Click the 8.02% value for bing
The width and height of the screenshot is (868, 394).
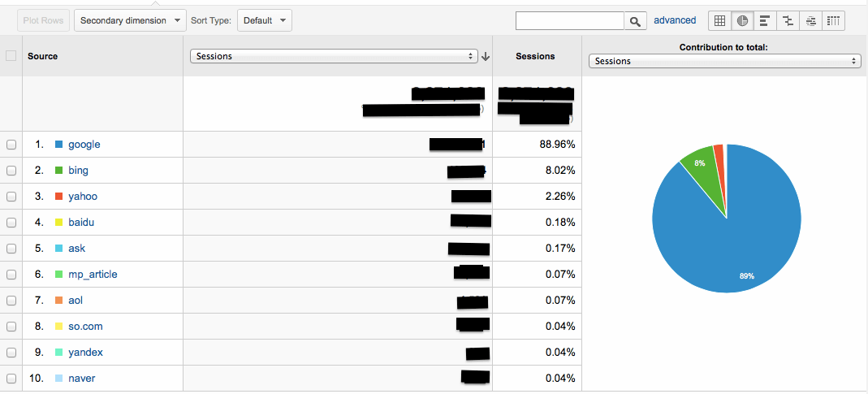coord(560,171)
